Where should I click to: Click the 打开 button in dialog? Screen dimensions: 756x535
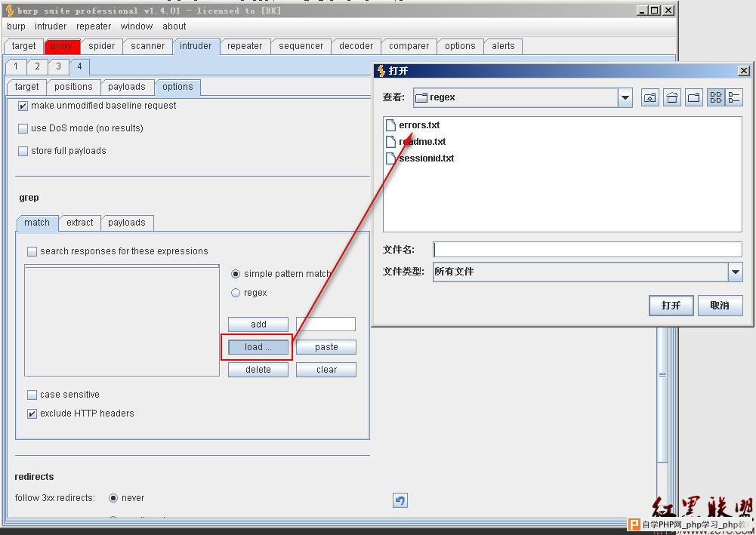tap(671, 306)
